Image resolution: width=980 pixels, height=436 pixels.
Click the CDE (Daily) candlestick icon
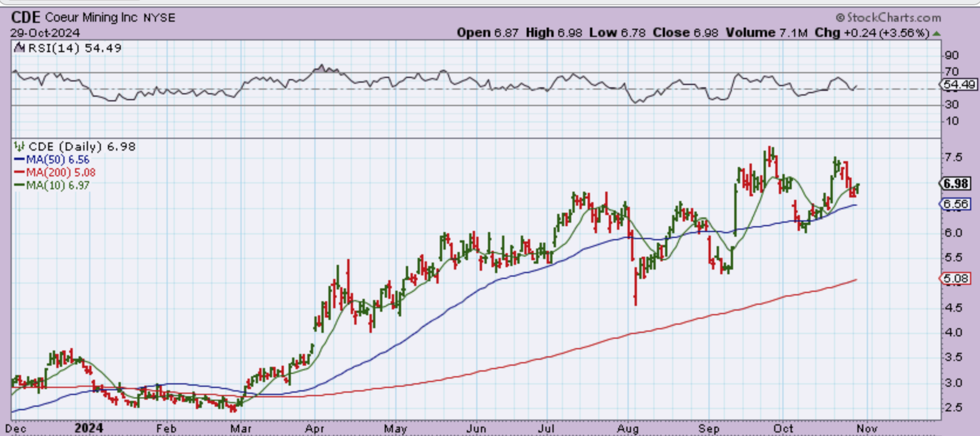click(x=19, y=147)
